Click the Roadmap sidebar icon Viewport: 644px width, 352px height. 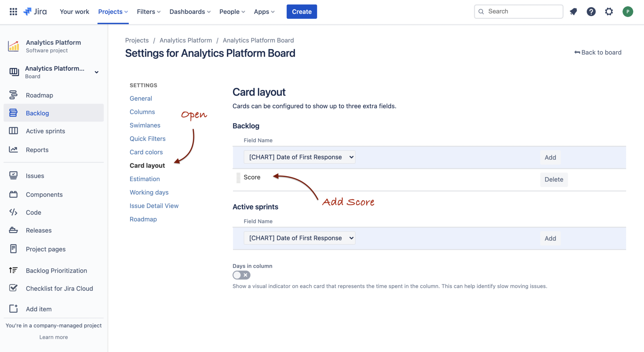point(13,95)
